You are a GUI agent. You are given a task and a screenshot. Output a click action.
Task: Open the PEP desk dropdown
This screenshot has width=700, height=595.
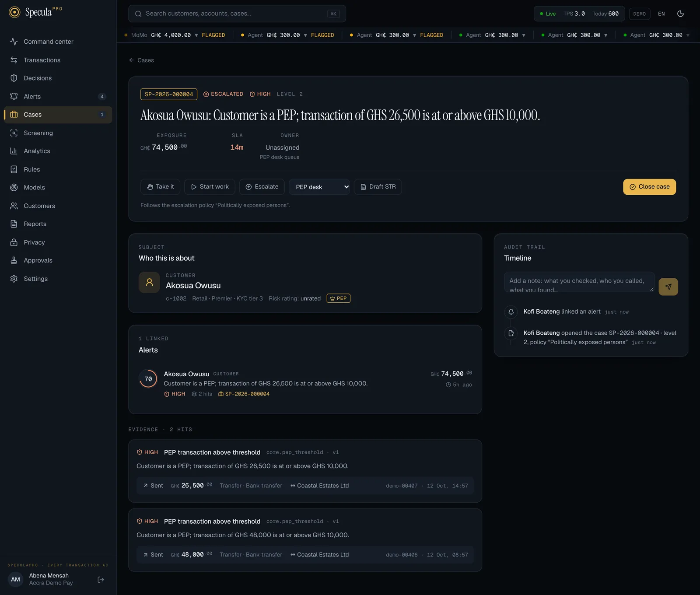319,187
